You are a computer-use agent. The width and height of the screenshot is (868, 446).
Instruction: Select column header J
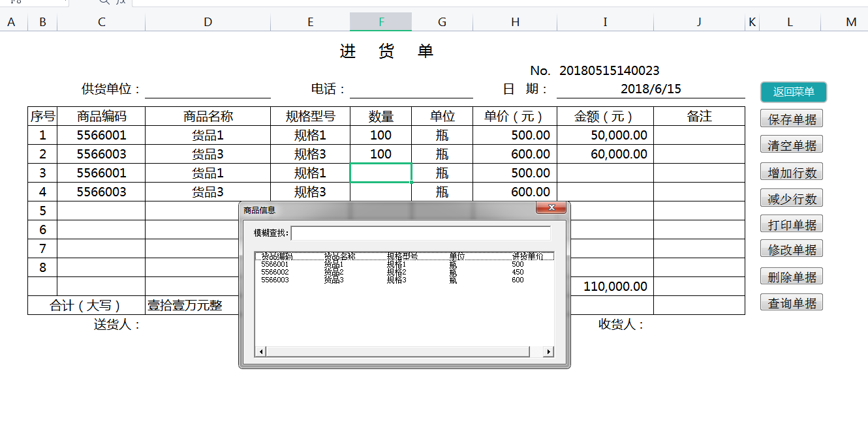(x=699, y=22)
